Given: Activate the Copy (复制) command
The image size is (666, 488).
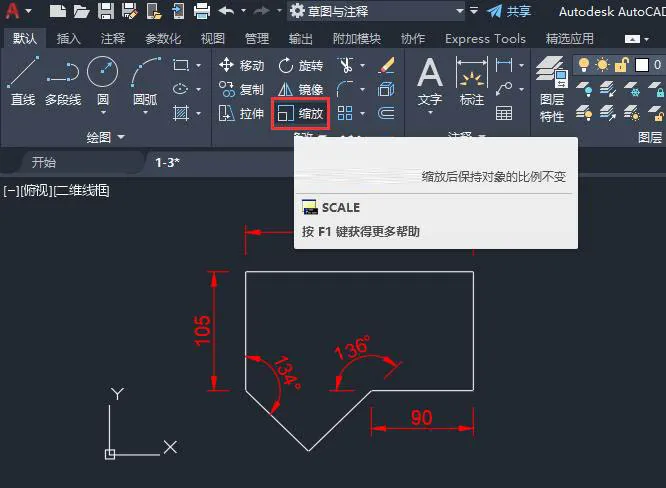Looking at the screenshot, I should coord(241,89).
